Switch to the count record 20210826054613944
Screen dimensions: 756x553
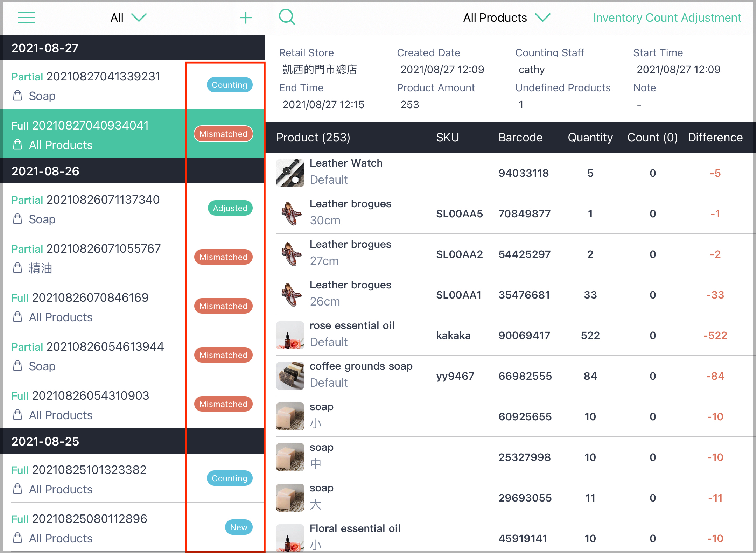(x=87, y=356)
